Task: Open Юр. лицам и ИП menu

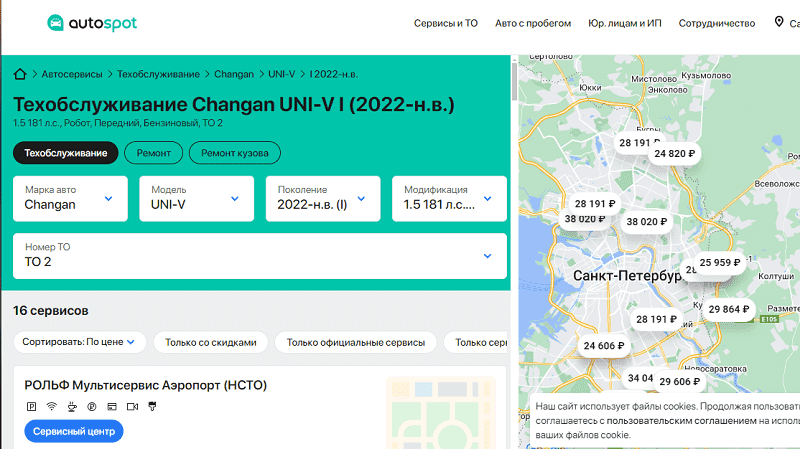Action: click(x=624, y=23)
